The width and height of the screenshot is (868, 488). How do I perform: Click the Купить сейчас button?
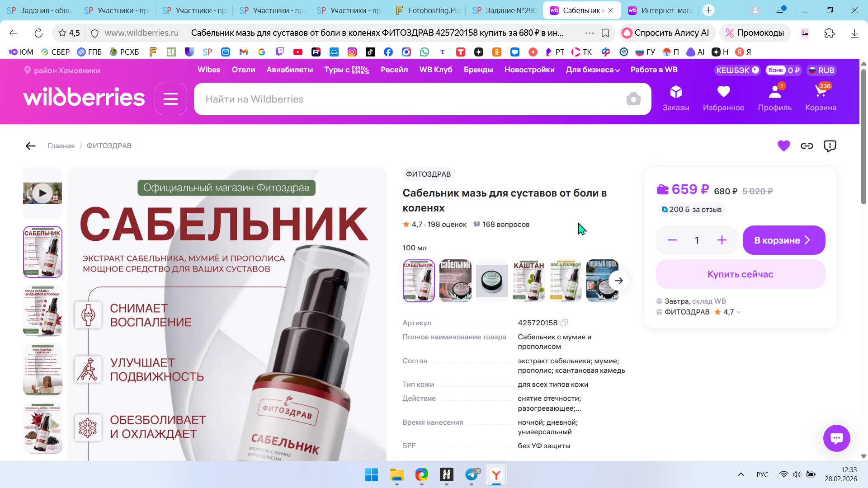(741, 274)
